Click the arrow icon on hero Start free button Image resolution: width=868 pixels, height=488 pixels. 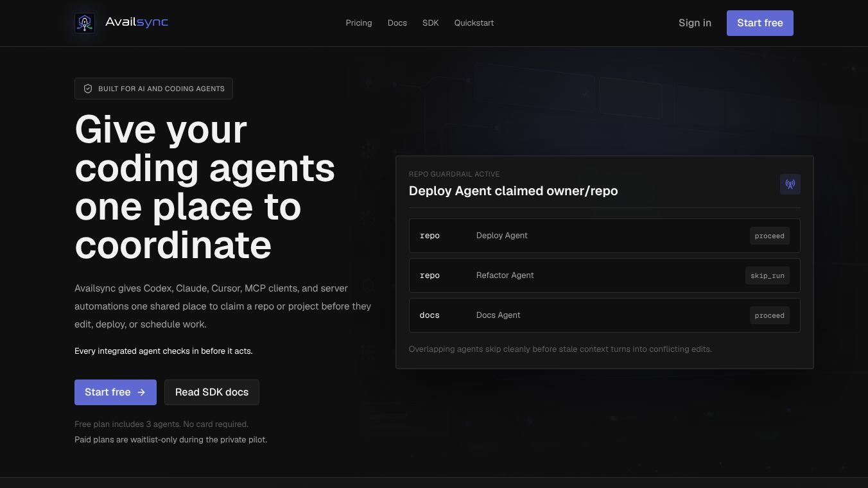point(141,392)
